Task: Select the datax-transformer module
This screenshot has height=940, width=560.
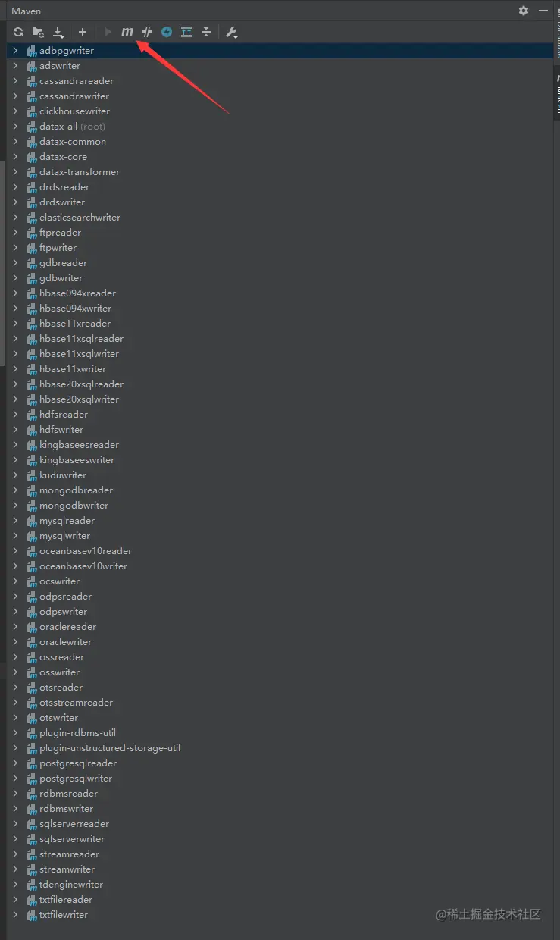Action: point(80,172)
